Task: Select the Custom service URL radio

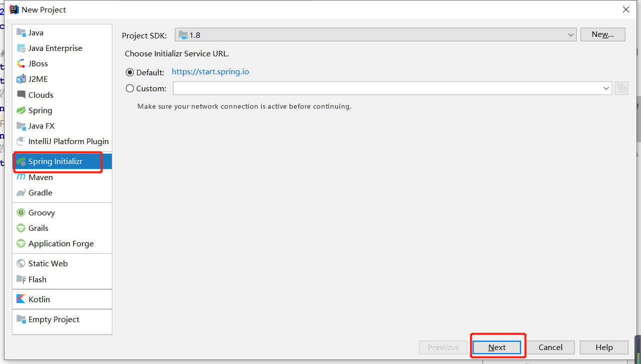Action: tap(130, 88)
